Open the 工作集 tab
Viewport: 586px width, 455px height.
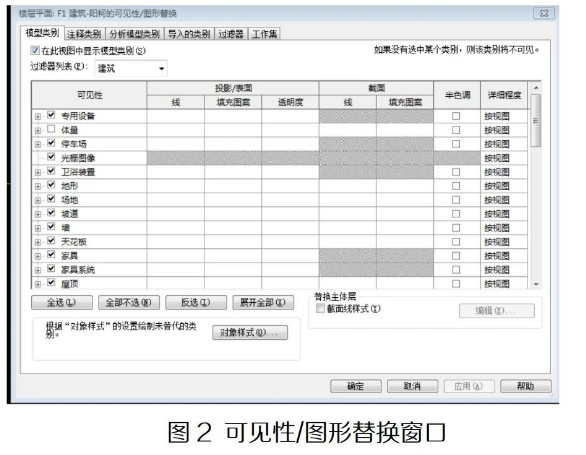(x=264, y=34)
